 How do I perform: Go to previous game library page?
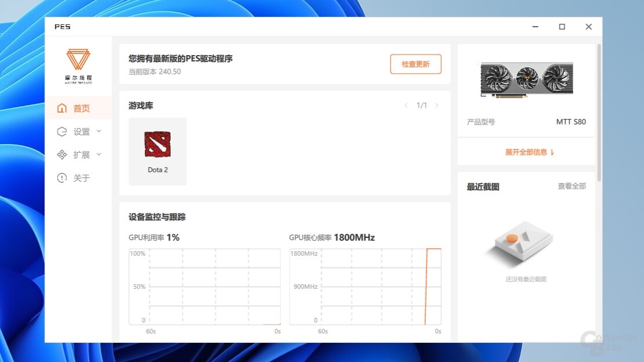[406, 106]
